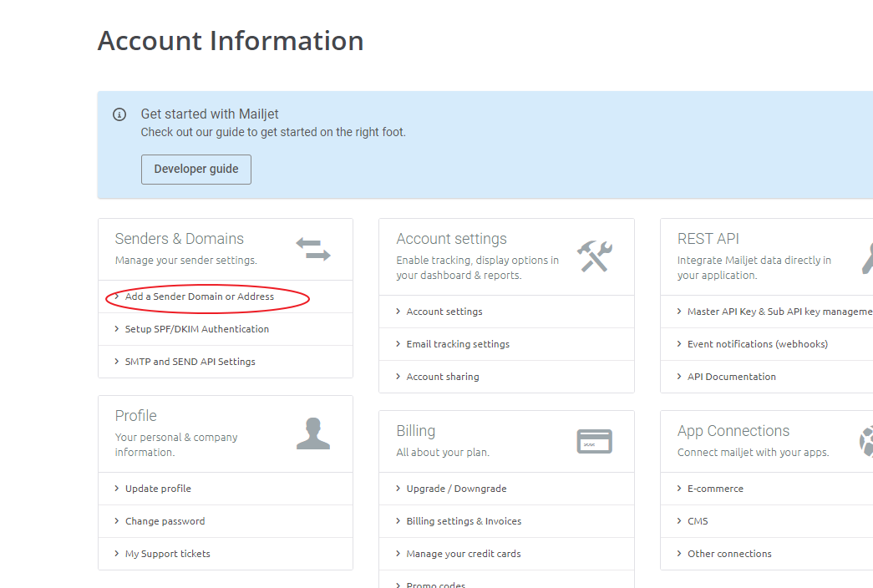This screenshot has height=588, width=873.
Task: Click chevron beside Upgrade / Downgrade
Action: [398, 489]
